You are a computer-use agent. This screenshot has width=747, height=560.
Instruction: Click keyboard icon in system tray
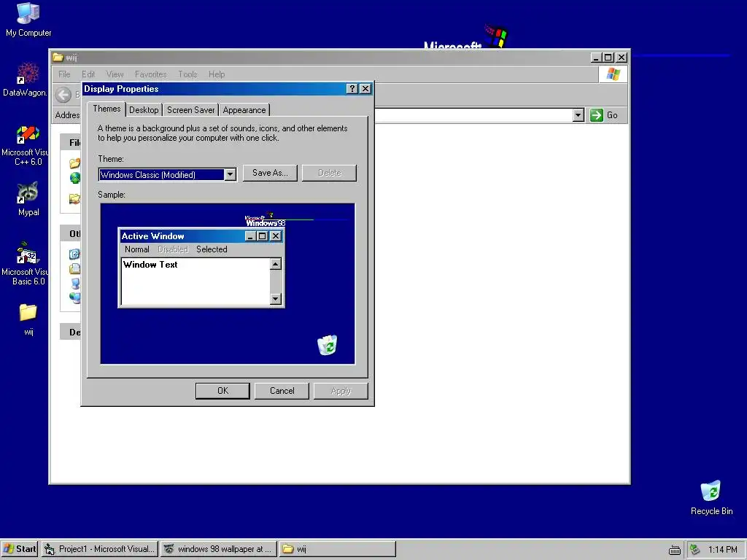point(675,550)
